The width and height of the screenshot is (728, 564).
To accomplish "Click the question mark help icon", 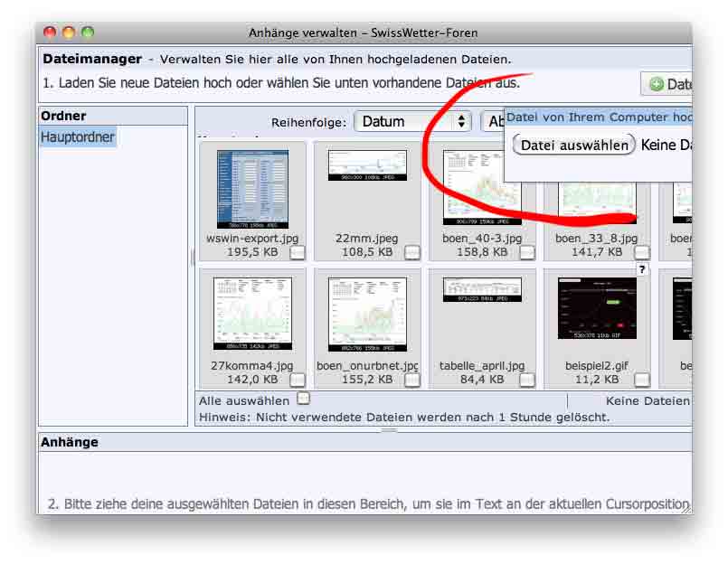I will coord(642,269).
